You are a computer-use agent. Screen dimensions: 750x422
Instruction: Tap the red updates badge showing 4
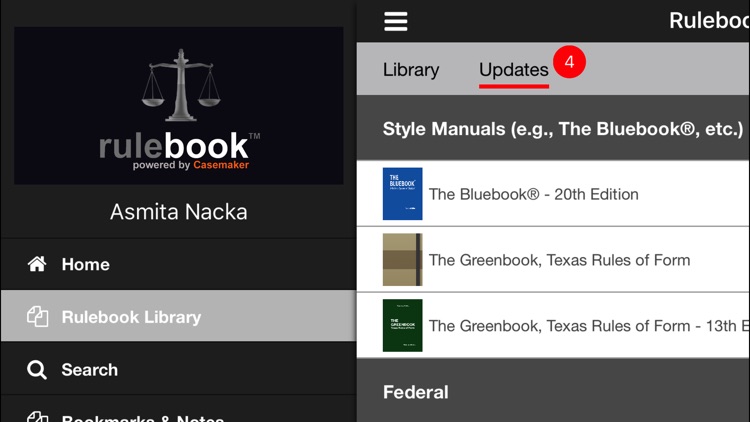pyautogui.click(x=569, y=62)
